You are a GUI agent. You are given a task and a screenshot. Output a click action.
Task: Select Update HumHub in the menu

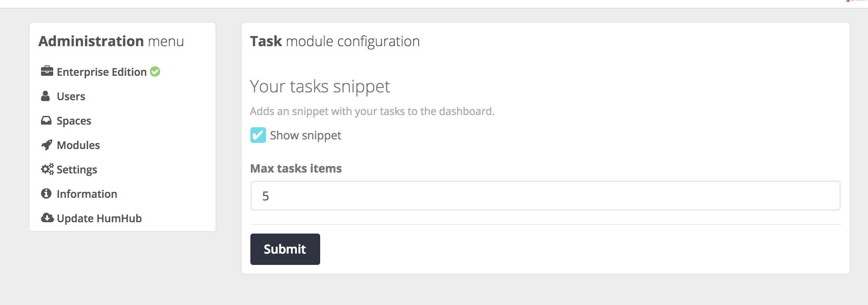(x=99, y=218)
